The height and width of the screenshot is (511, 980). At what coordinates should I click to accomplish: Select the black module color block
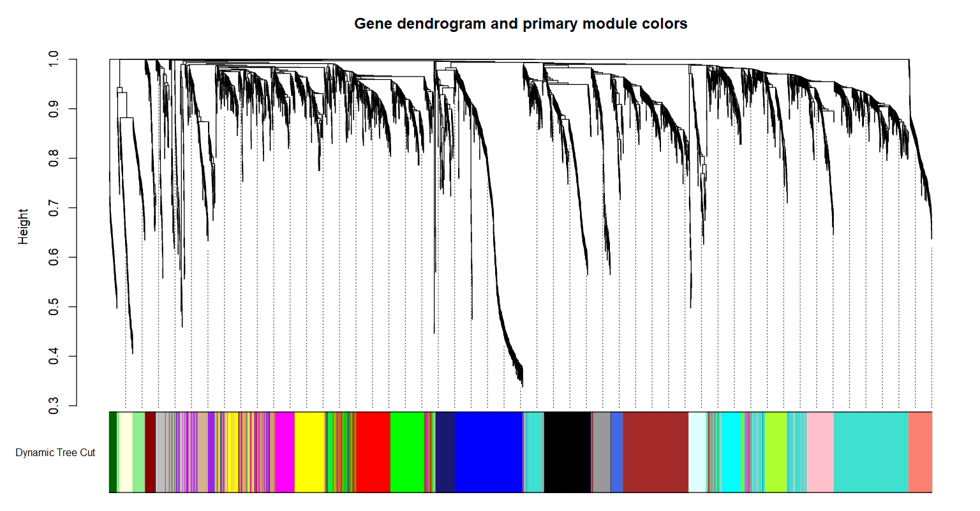[567, 452]
